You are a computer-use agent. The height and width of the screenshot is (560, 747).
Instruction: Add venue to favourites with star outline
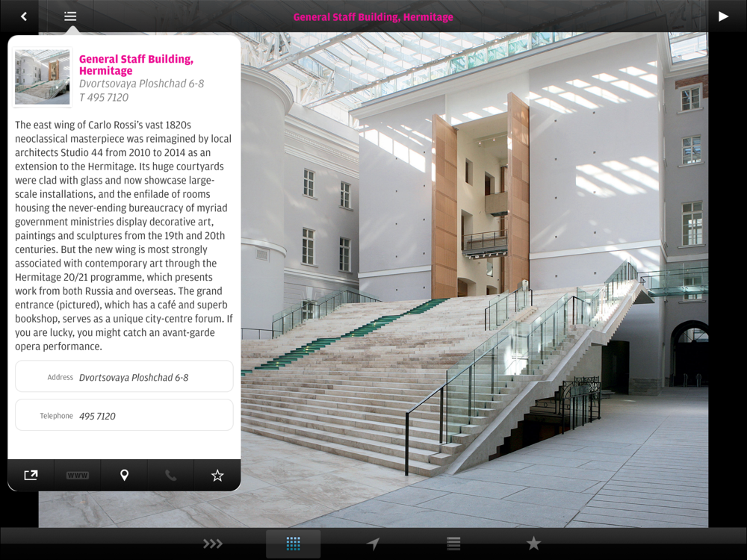[x=217, y=475]
